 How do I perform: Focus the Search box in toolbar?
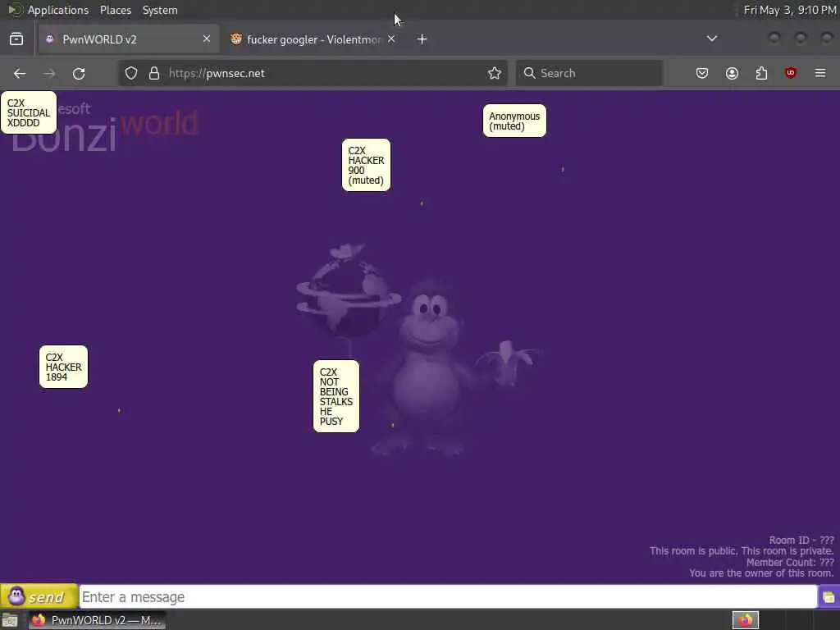(x=589, y=73)
